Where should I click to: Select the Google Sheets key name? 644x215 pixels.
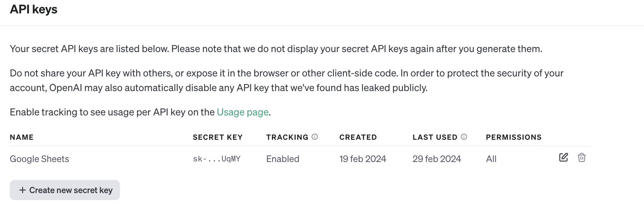[39, 159]
